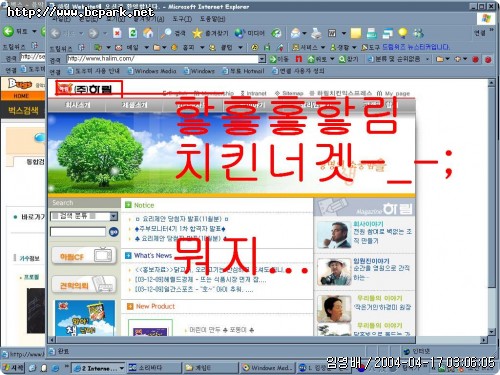Click the 홈피 icon in DreamWiz toolbar
The height and width of the screenshot is (375, 500).
click(174, 48)
